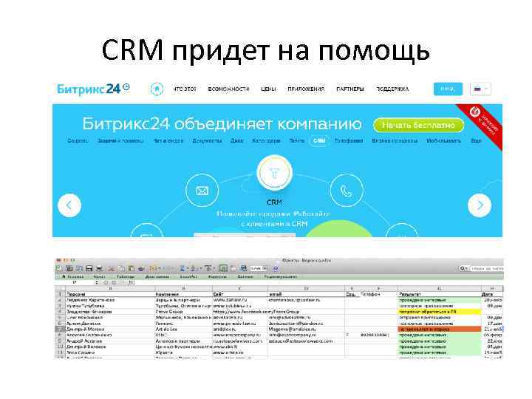Select the highlighted CRM tab
532x399 pixels.
(319, 140)
